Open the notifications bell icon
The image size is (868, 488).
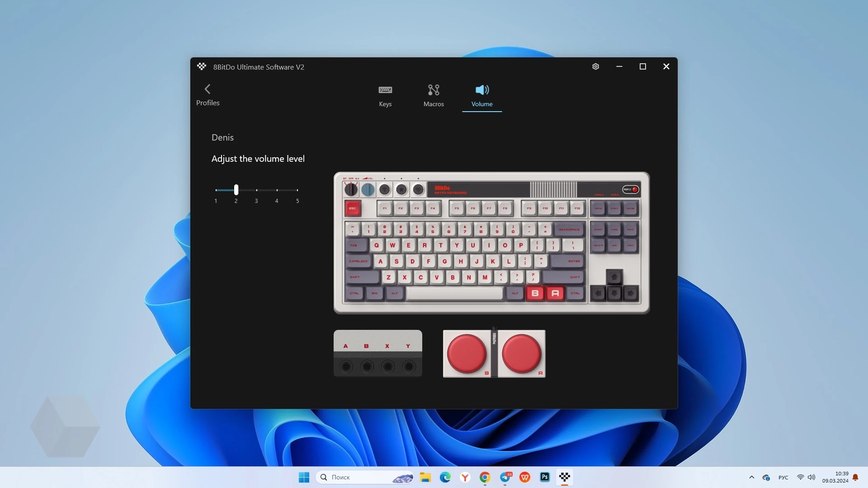[855, 477]
